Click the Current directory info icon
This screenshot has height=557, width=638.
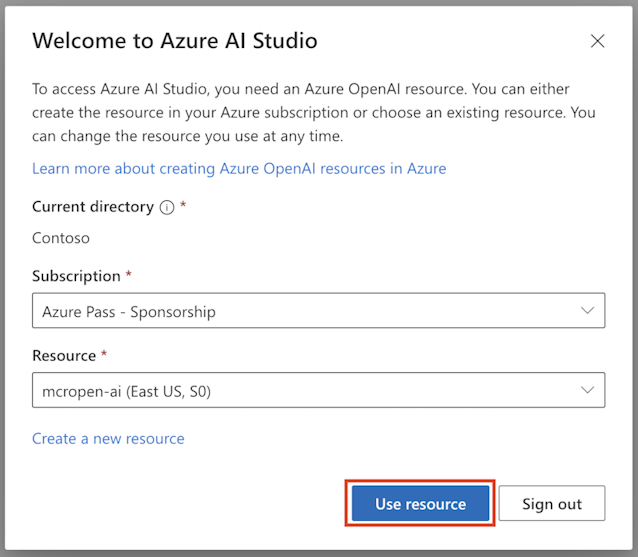(x=167, y=208)
